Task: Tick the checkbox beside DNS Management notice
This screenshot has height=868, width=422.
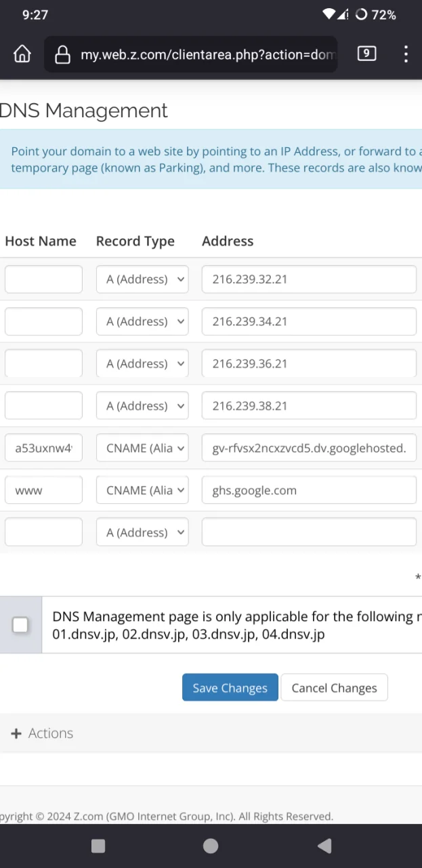Action: click(20, 625)
